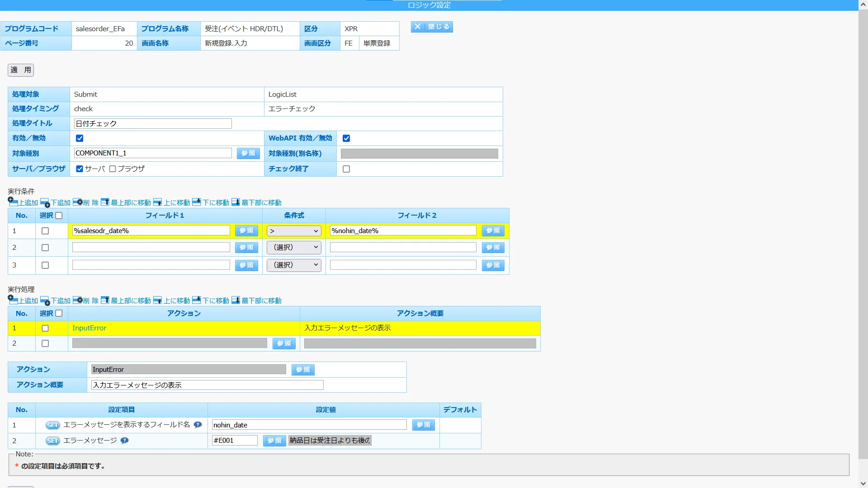Screen dimensions: 868x488
Task: Click 下に移動 in 実行条件 toolbar
Action: (211, 202)
